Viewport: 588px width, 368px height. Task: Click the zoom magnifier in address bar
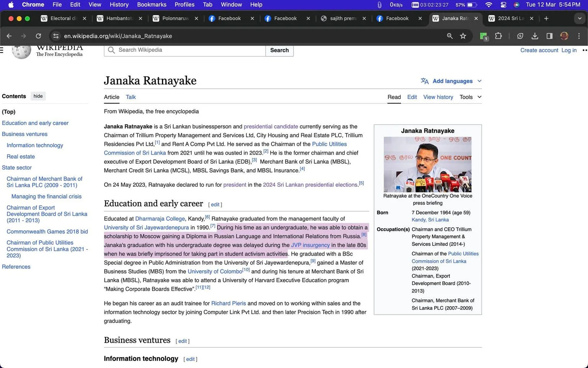[x=450, y=36]
